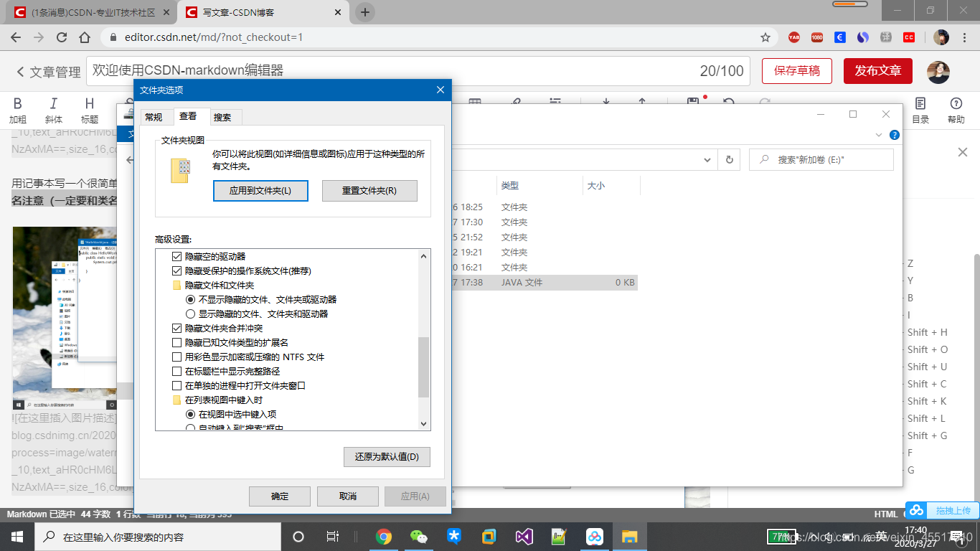Refresh the Explorer address bar location

[730, 160]
